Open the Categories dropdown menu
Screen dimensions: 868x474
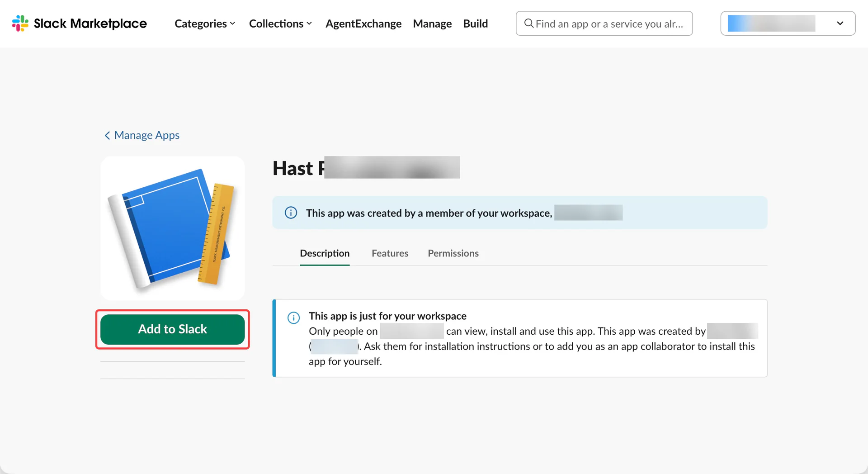(x=205, y=24)
